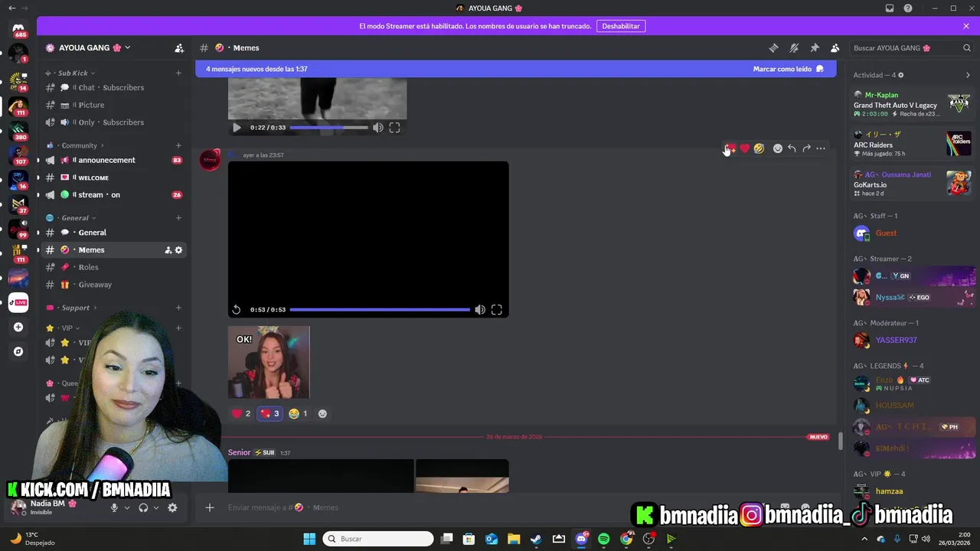Open the Pinned messages icon
980x551 pixels.
tap(815, 47)
